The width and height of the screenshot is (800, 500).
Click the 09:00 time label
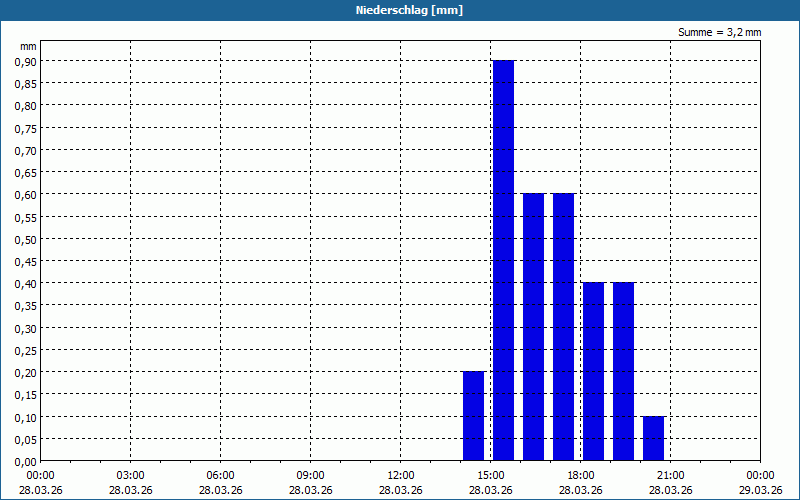[311, 476]
